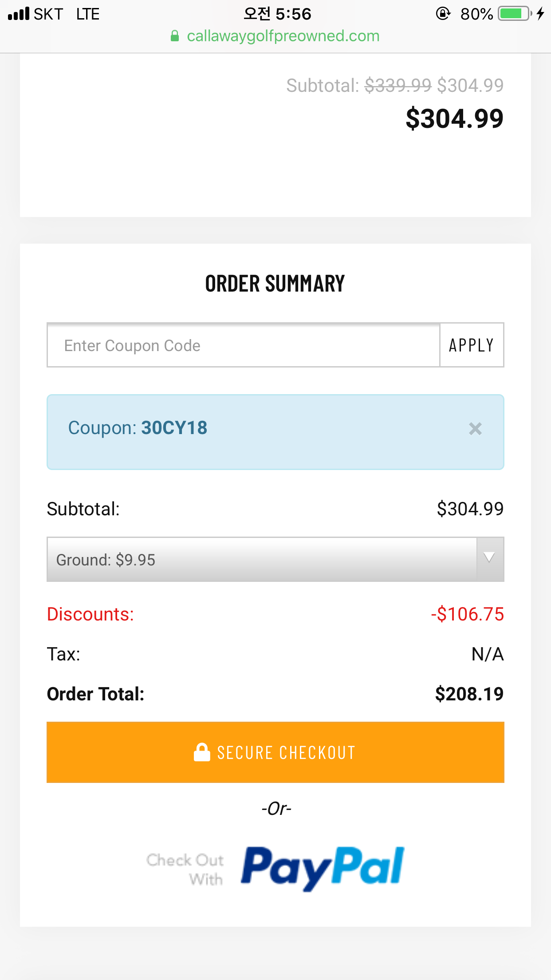Tap the struck-through $339.99 price

pos(398,85)
